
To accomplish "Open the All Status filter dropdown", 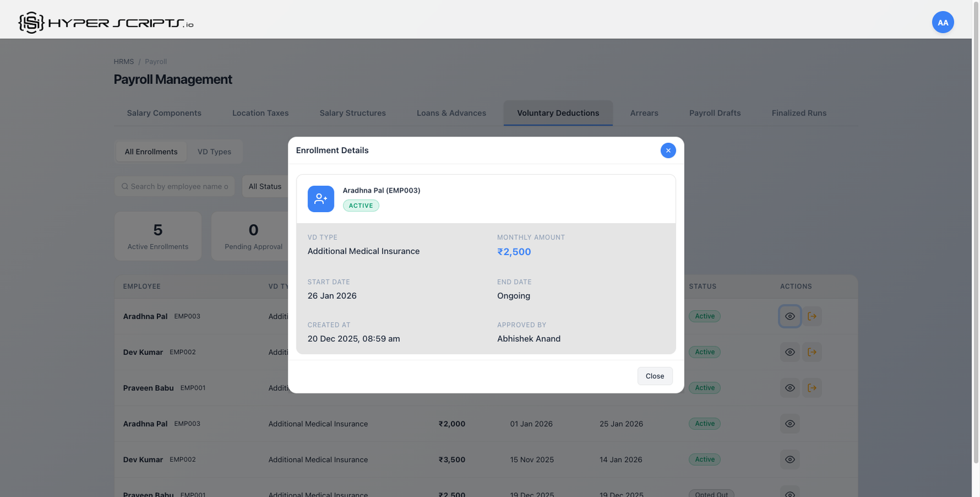I will coord(265,186).
